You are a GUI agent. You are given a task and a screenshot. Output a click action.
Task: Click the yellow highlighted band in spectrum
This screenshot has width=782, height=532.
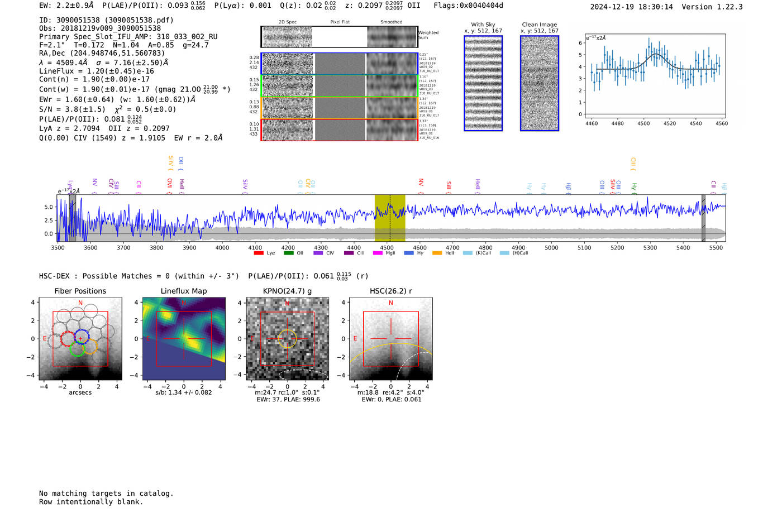point(390,218)
